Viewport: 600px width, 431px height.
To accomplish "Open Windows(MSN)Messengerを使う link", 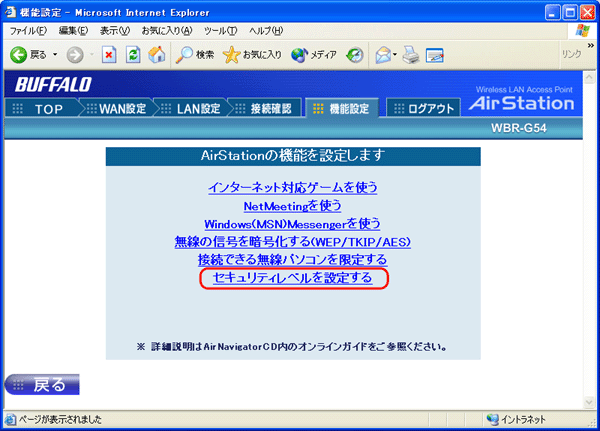I will pos(292,224).
